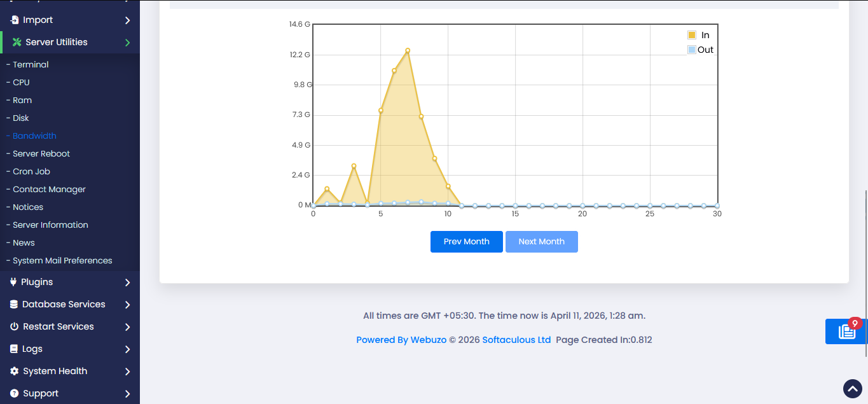Viewport: 868px width, 404px height.
Task: Click the Plugins plug icon
Action: coord(13,282)
